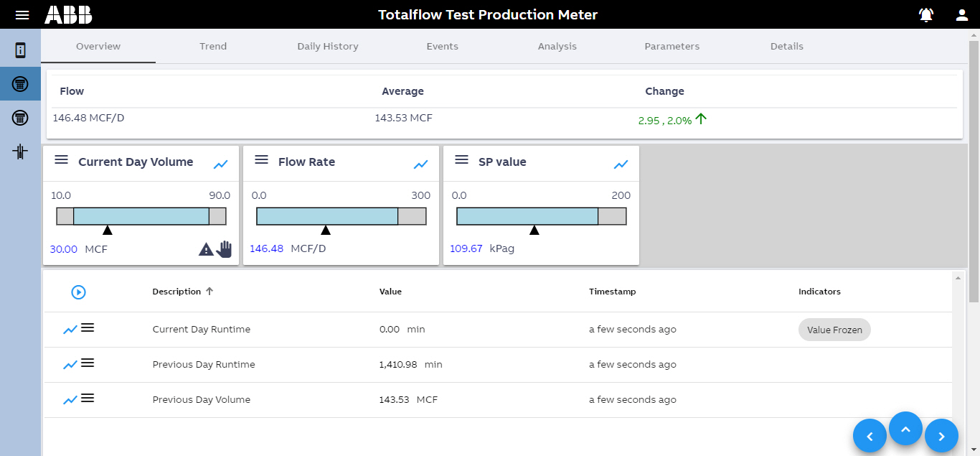The width and height of the screenshot is (980, 456).
Task: Click the ABB logo
Action: point(68,15)
